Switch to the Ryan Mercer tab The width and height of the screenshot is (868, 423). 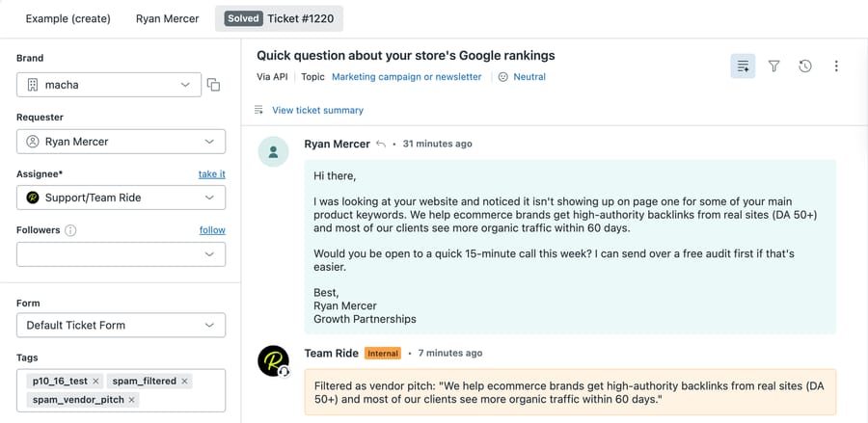point(167,19)
